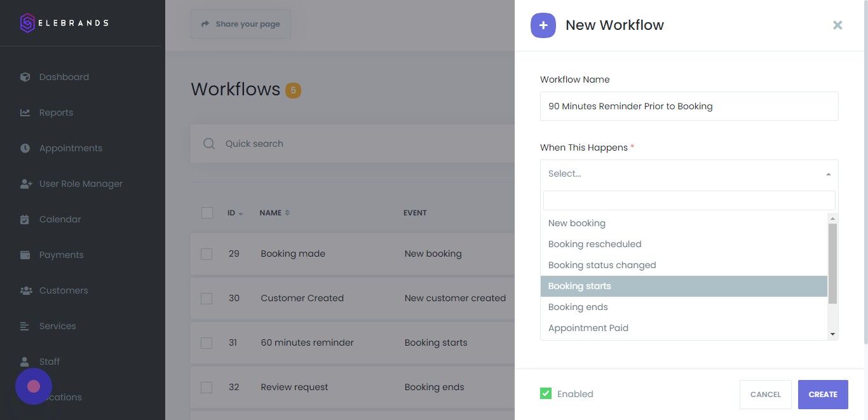Image resolution: width=868 pixels, height=420 pixels.
Task: Collapse the When This Happens dropdown
Action: [689, 173]
